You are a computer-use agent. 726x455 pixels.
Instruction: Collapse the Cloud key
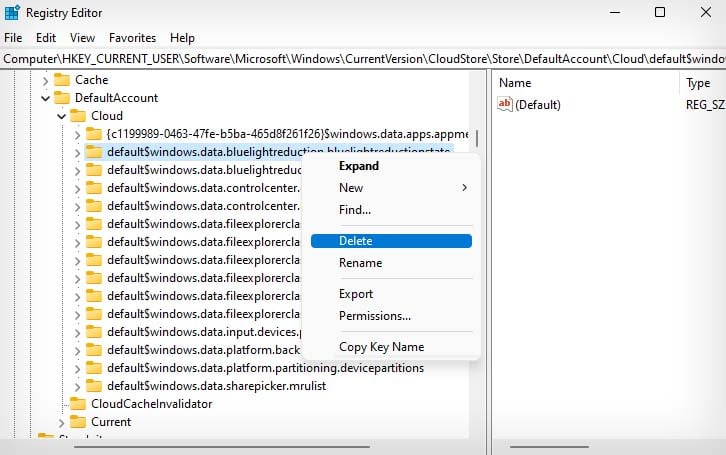[x=62, y=116]
